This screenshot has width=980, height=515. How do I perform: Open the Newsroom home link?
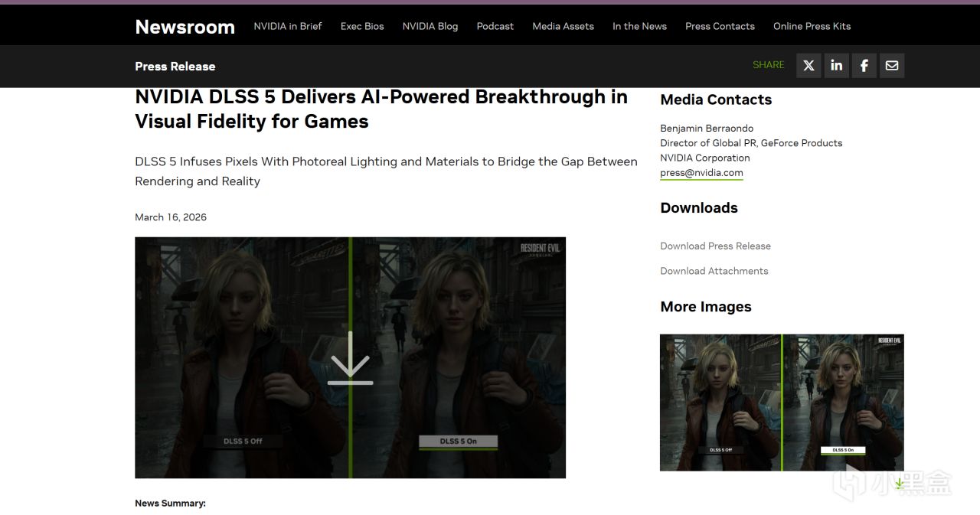[x=185, y=26]
